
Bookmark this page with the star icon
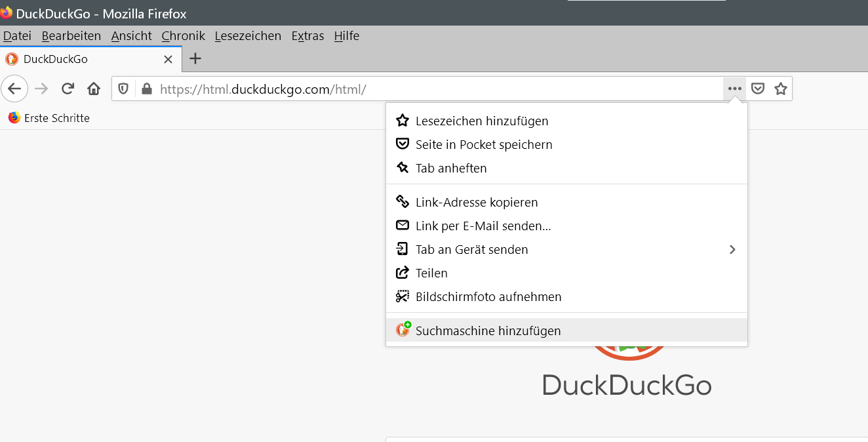point(780,89)
